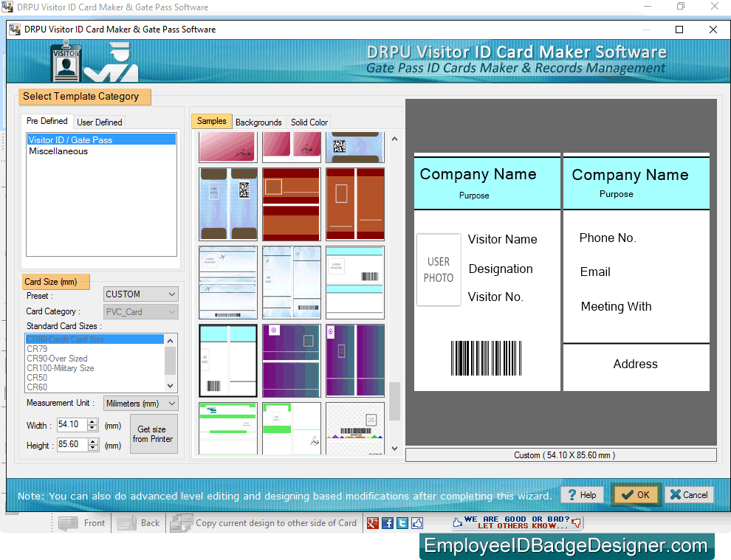Select the dotted rainbow barcode template
This screenshot has height=560, width=731.
click(354, 429)
